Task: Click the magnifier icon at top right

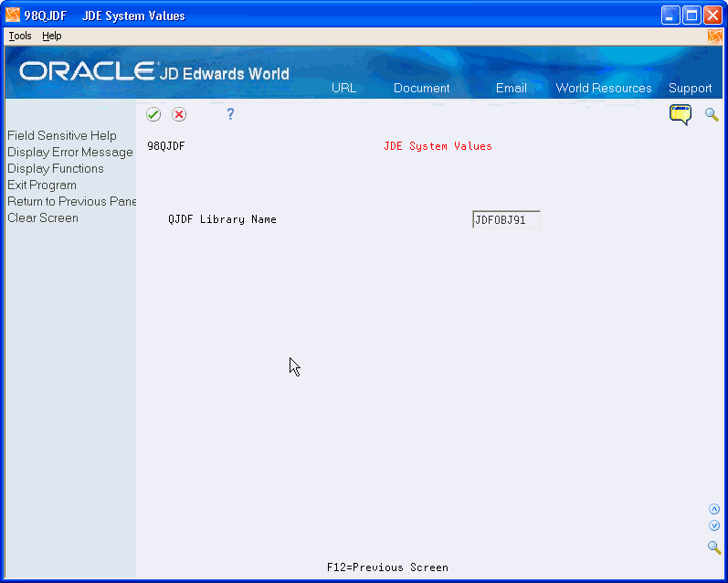Action: click(712, 114)
